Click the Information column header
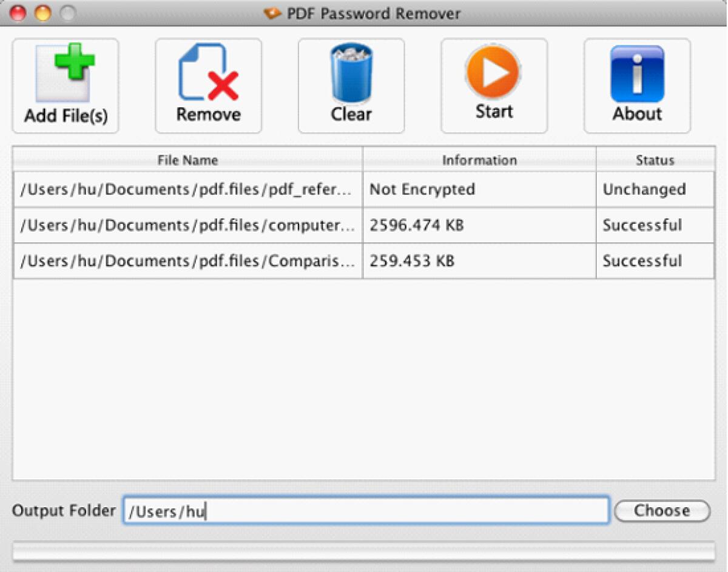Screen dimensions: 728x572 [479, 160]
